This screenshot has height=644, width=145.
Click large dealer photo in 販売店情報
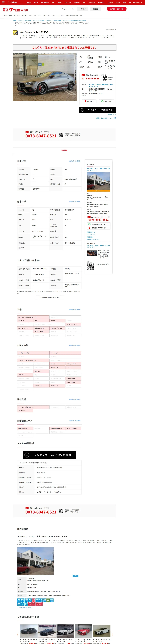(x=35, y=561)
